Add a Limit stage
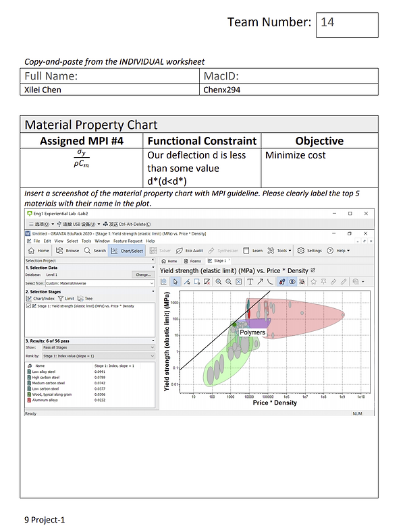Screen dimensions: 405x532 tap(66, 299)
